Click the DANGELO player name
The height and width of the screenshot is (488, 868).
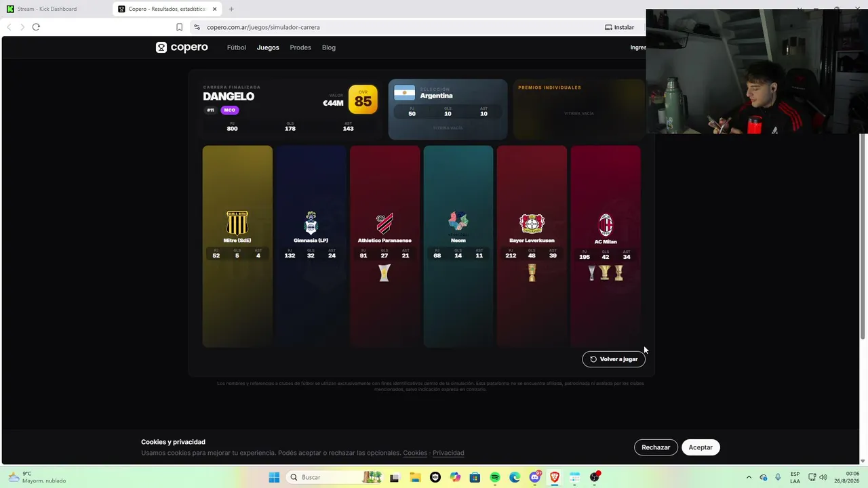click(x=229, y=96)
